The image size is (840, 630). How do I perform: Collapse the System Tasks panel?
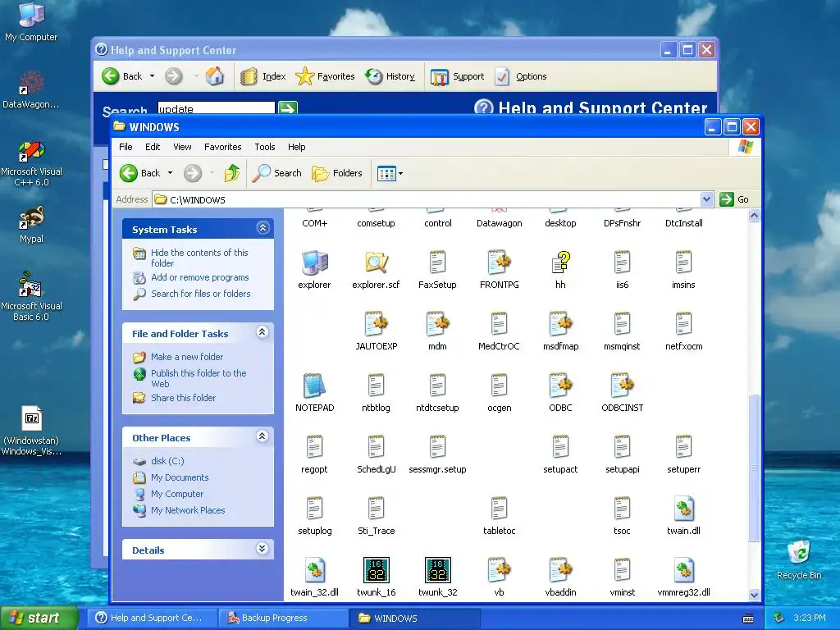[x=262, y=228]
